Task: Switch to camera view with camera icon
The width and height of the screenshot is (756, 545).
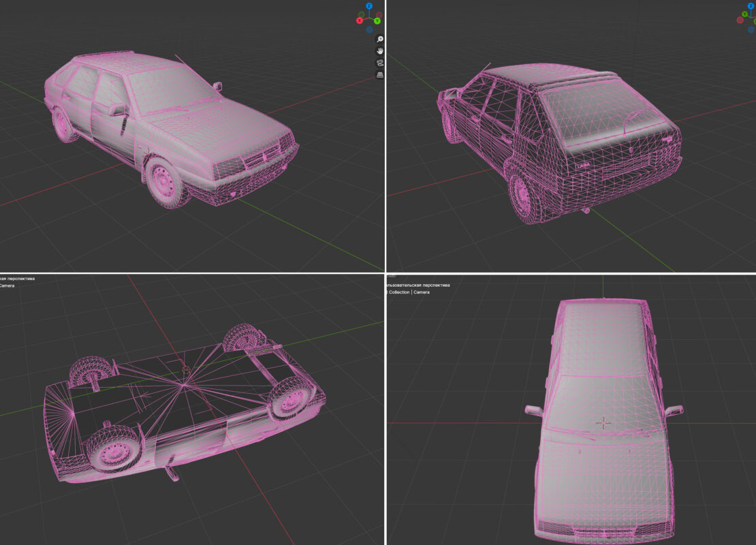Action: pos(380,63)
